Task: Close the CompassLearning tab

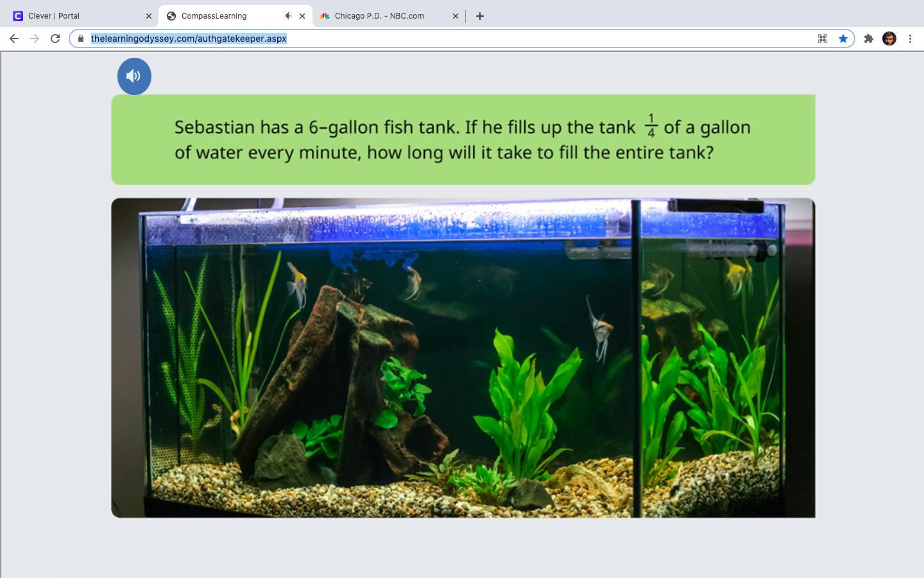Action: (302, 16)
